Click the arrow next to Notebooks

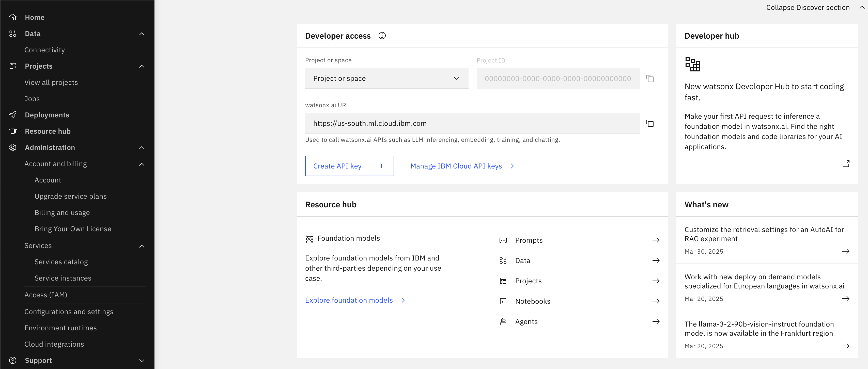[x=656, y=301]
